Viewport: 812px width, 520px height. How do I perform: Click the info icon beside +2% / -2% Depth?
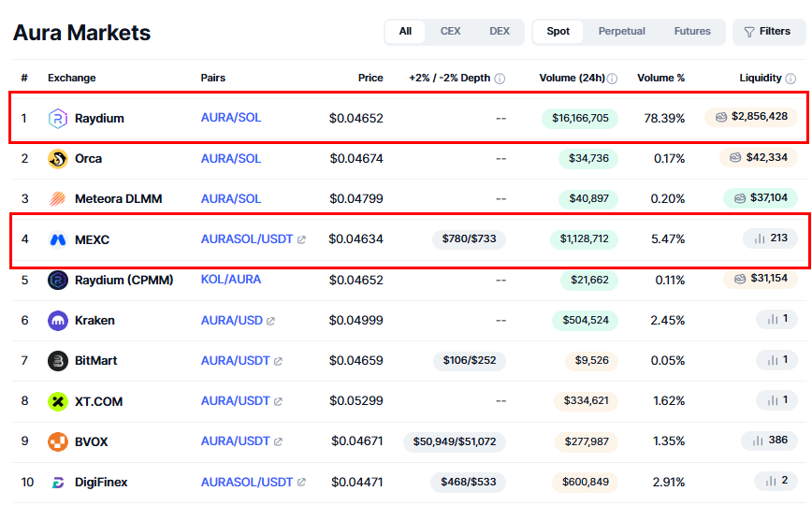tap(500, 79)
